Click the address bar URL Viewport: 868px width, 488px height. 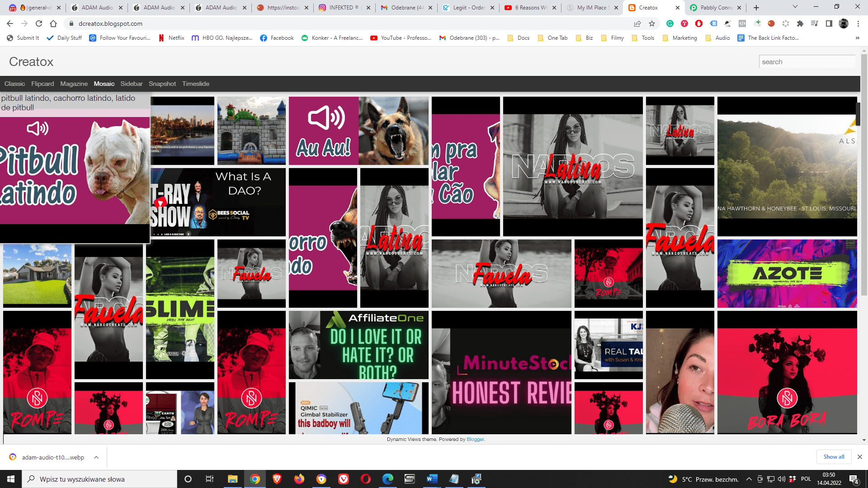[x=110, y=23]
